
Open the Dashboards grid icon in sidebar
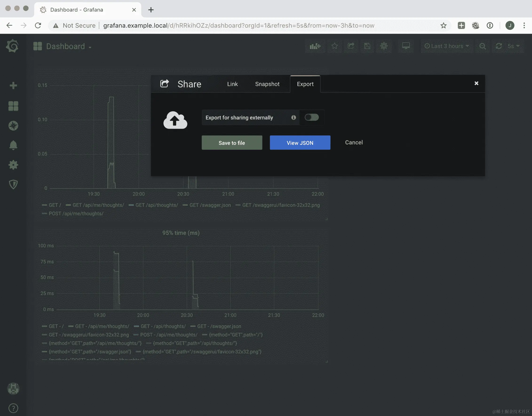click(13, 106)
